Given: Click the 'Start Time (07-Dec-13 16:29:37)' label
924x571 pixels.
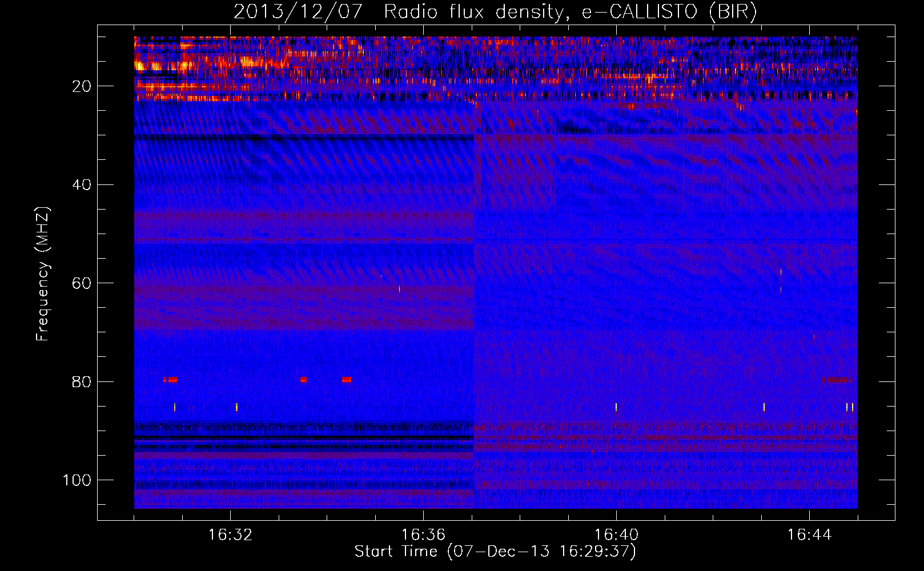Looking at the screenshot, I should 495,552.
